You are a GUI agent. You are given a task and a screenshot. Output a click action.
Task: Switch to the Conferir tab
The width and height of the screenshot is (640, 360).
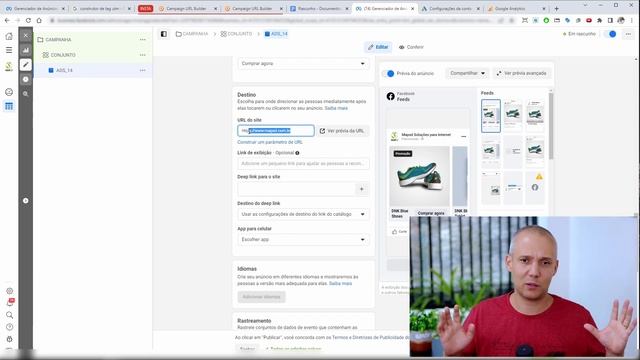coord(411,47)
